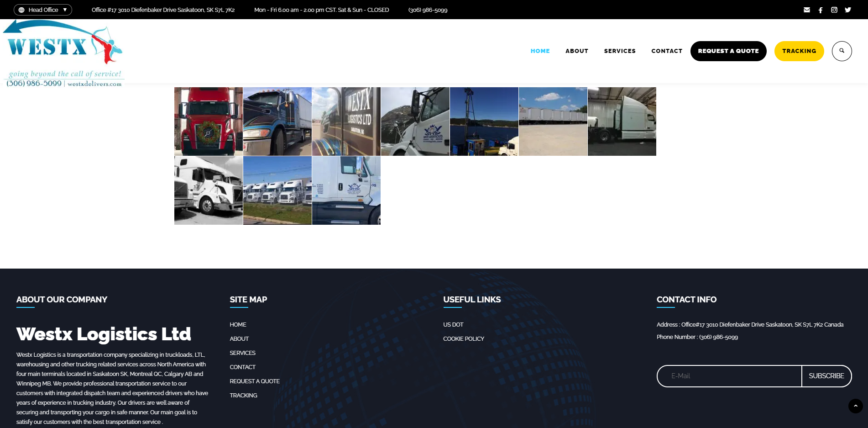
Task: Click the ABOUT OUR COMPANY heading
Action: [x=62, y=300]
